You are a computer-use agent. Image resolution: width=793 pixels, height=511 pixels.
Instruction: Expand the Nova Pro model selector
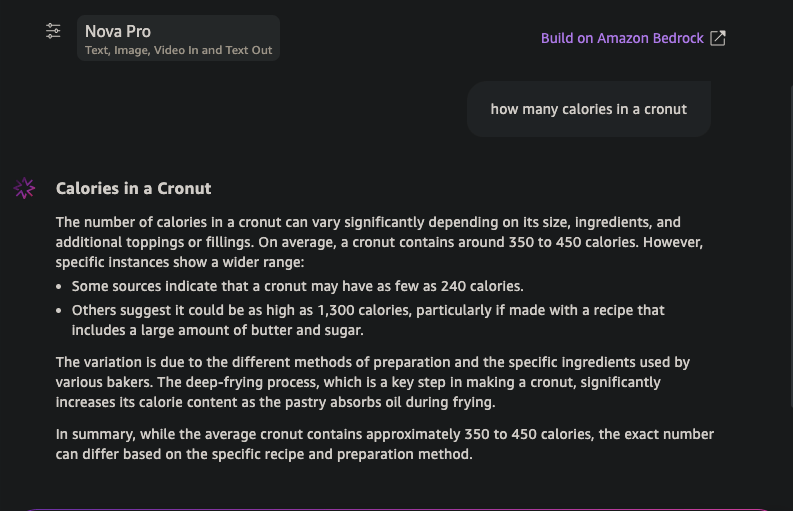coord(178,38)
